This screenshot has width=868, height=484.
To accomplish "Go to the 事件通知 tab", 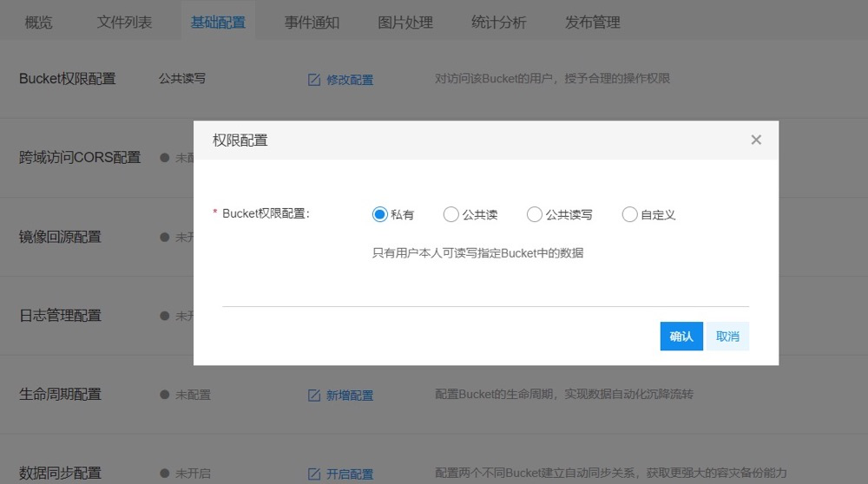I will pos(312,23).
